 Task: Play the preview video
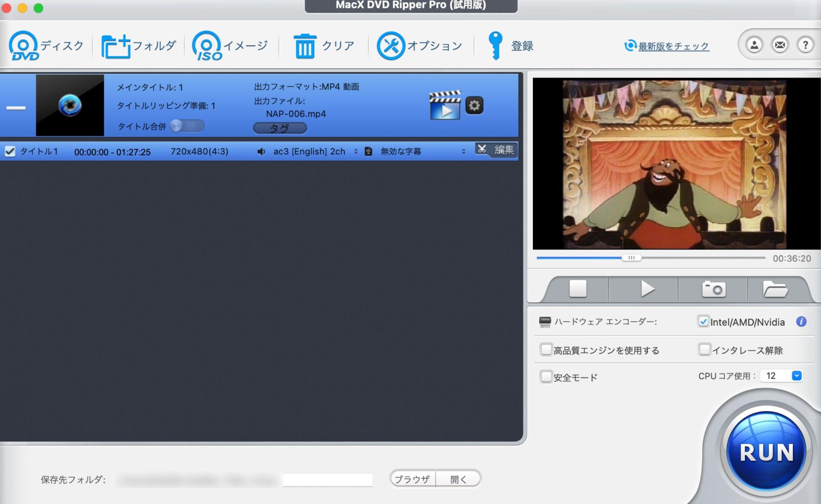coord(647,289)
